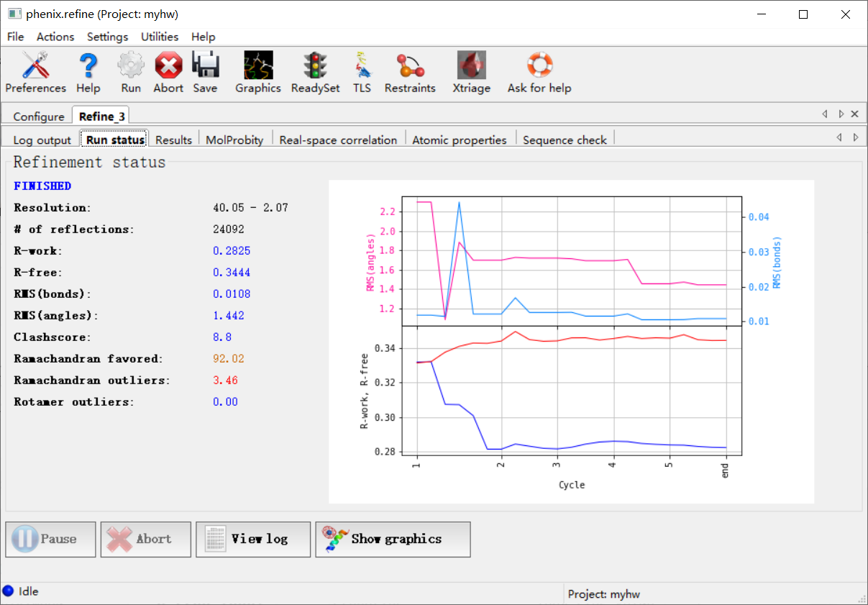Click the View log button
The image size is (868, 605).
[253, 539]
